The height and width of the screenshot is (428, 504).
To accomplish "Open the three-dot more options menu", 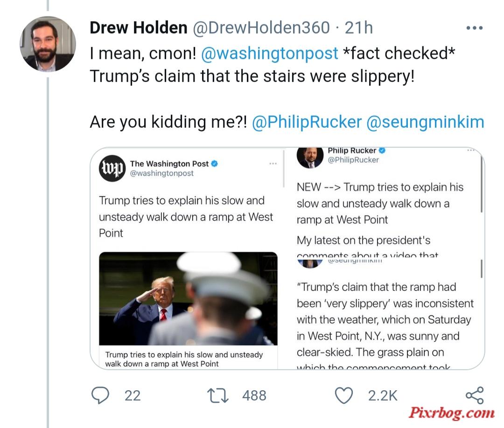I will 475,28.
